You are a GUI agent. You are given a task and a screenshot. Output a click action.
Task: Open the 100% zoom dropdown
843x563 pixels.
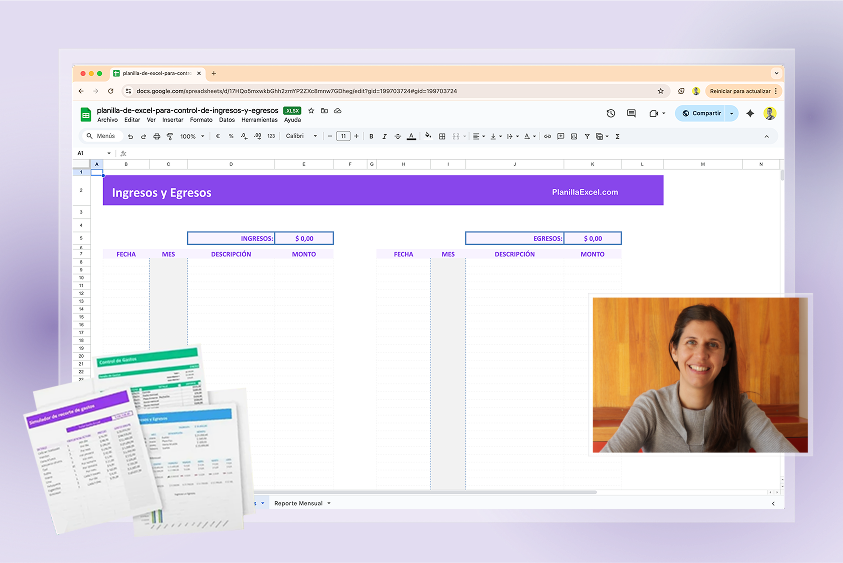tap(192, 136)
